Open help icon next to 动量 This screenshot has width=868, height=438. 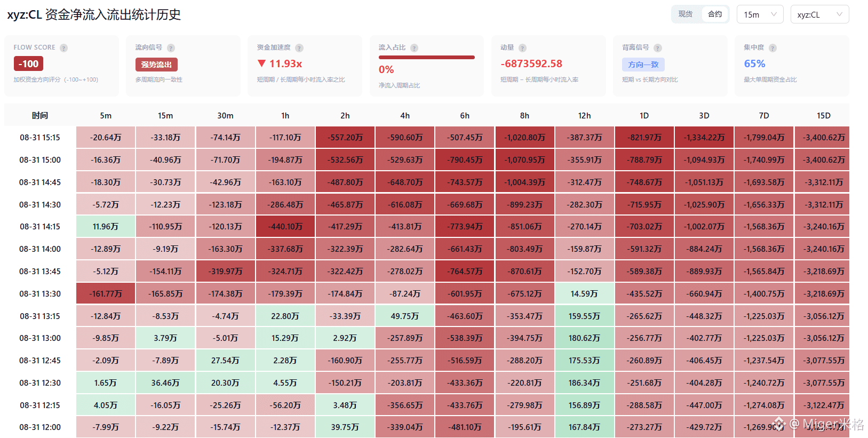pyautogui.click(x=522, y=48)
